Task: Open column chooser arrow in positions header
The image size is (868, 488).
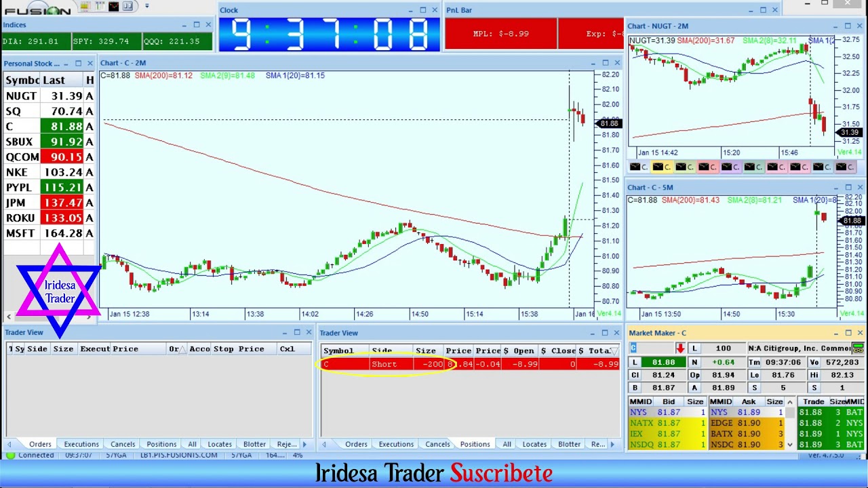Action: (614, 351)
